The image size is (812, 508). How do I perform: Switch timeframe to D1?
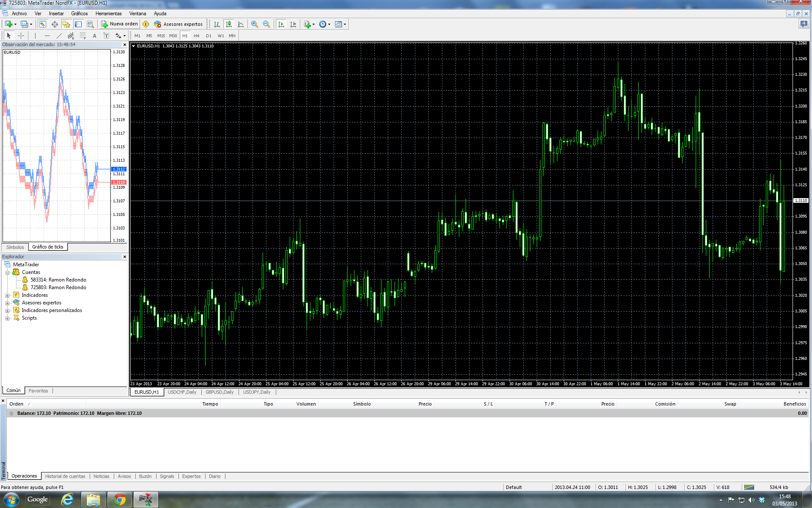tap(208, 36)
